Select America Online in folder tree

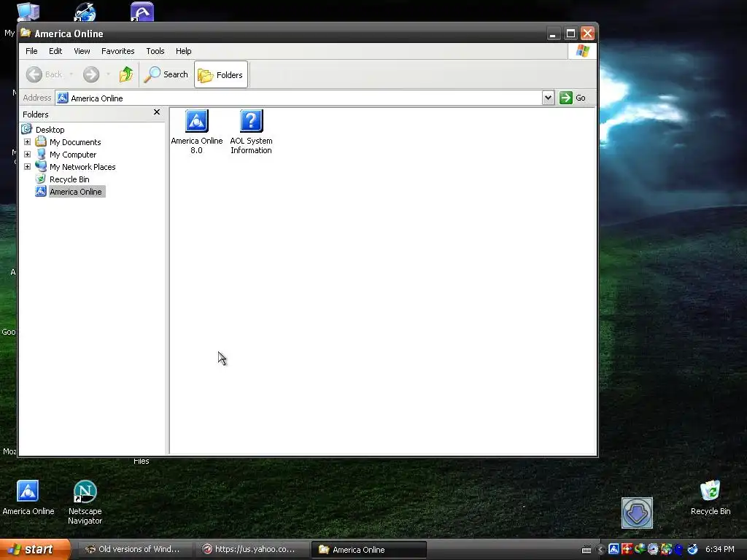click(76, 192)
